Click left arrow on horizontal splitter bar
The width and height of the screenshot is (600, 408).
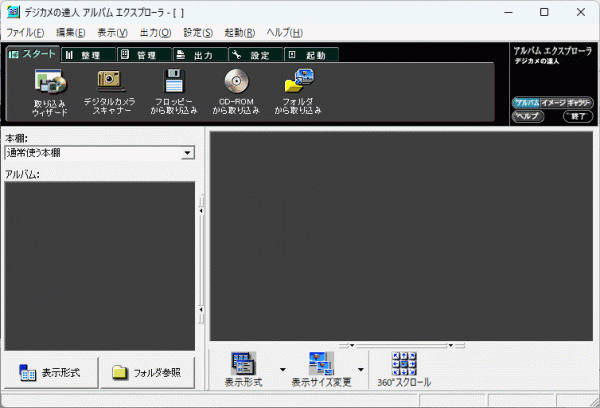[x=352, y=346]
